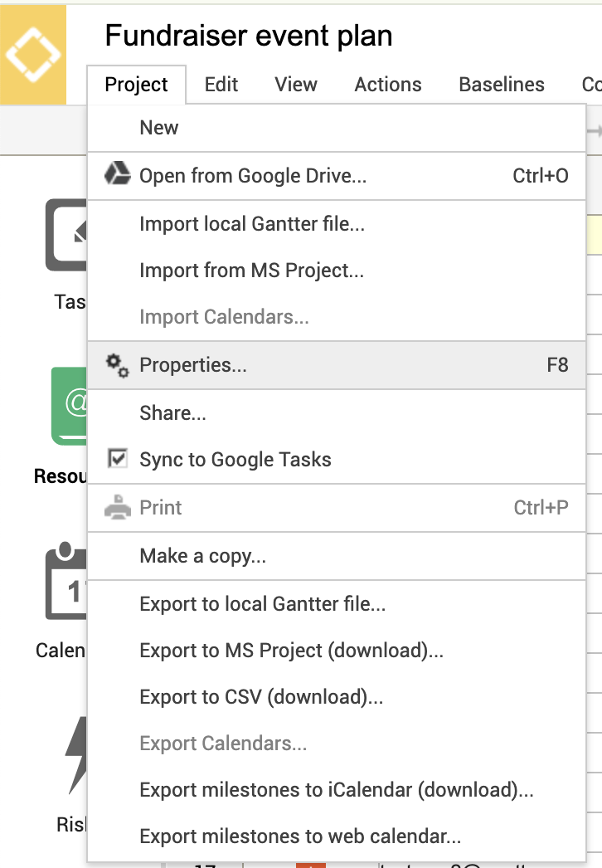Open the Risks lightning icon
The width and height of the screenshot is (602, 868).
click(x=76, y=756)
